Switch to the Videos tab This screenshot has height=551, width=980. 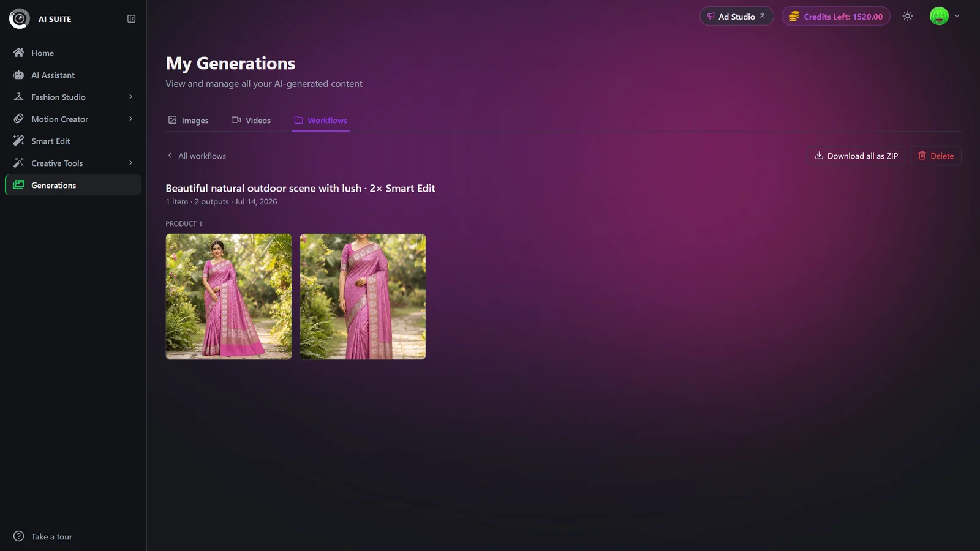pyautogui.click(x=251, y=120)
